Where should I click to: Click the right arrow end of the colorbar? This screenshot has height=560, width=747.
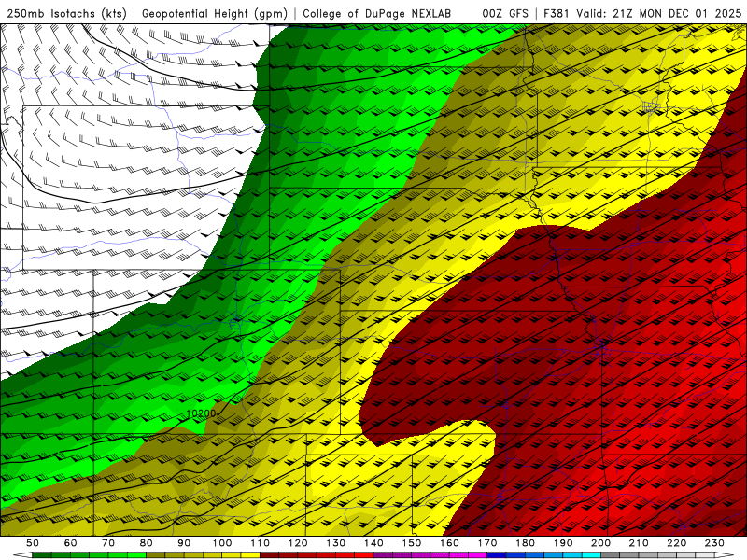(725, 555)
